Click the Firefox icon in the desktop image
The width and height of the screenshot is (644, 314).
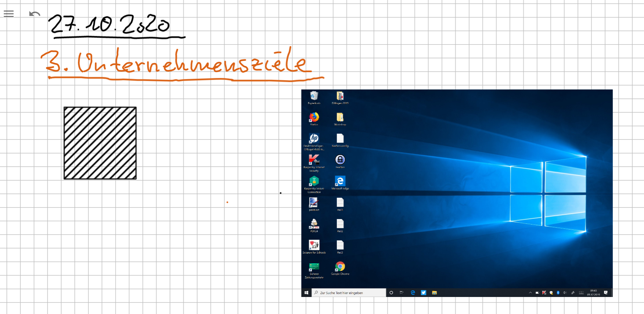coord(314,117)
